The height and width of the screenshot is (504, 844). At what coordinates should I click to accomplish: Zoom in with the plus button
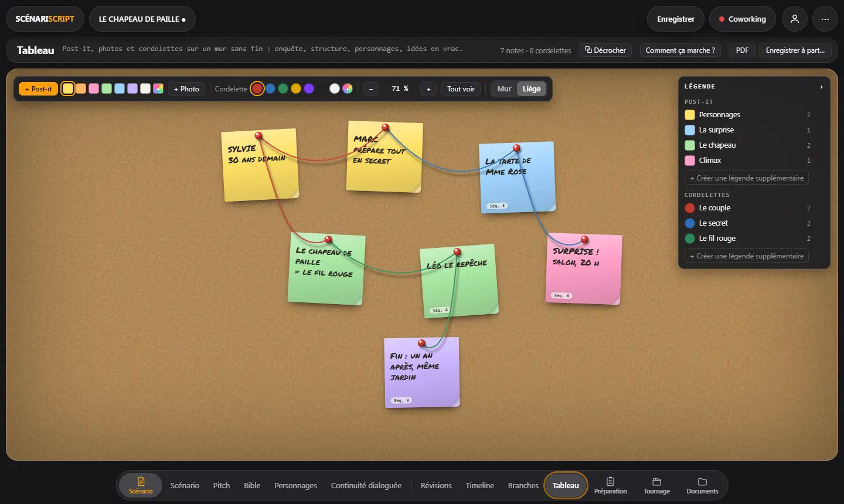pyautogui.click(x=428, y=88)
